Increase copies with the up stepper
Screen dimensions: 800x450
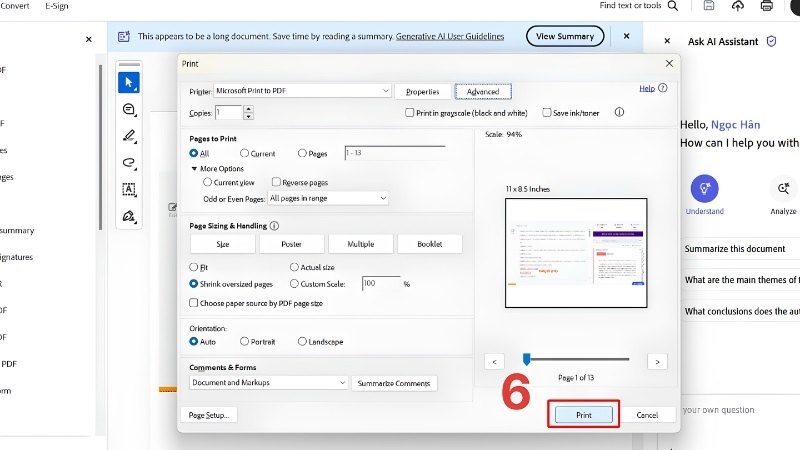point(248,109)
